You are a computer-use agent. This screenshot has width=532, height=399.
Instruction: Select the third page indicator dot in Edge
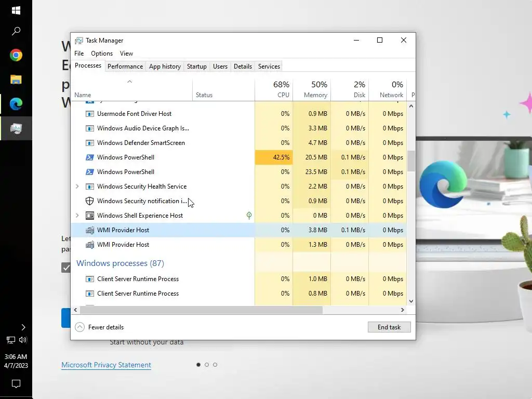point(215,365)
